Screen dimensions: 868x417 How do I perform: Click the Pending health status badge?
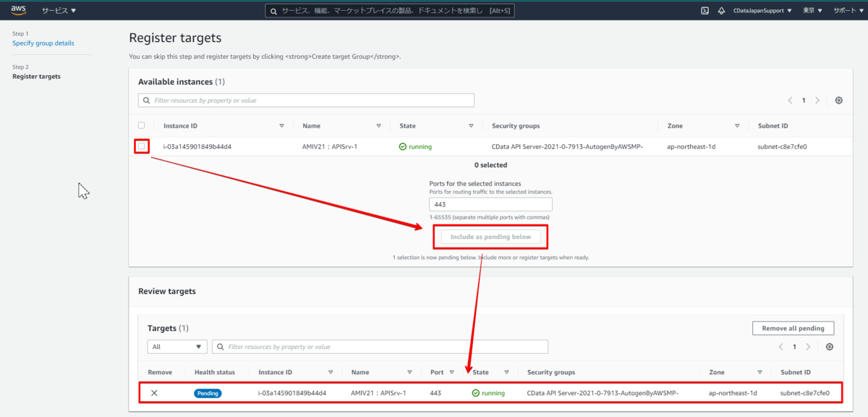208,393
